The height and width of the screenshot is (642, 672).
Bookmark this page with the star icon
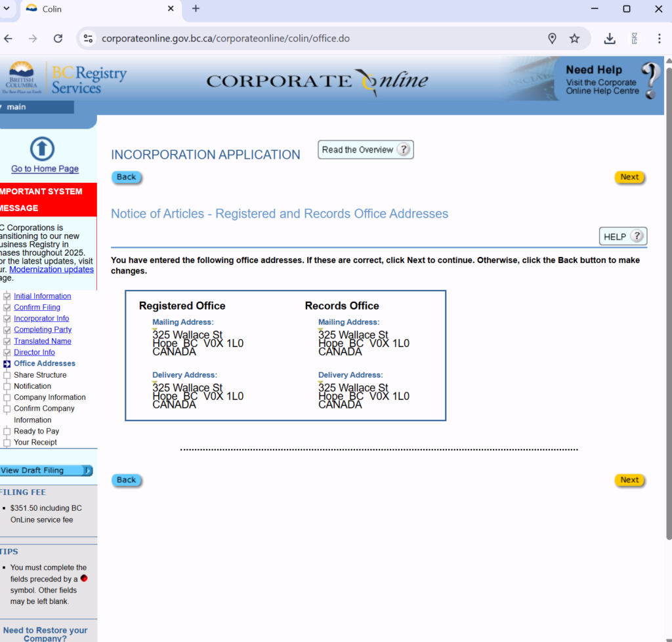(574, 39)
